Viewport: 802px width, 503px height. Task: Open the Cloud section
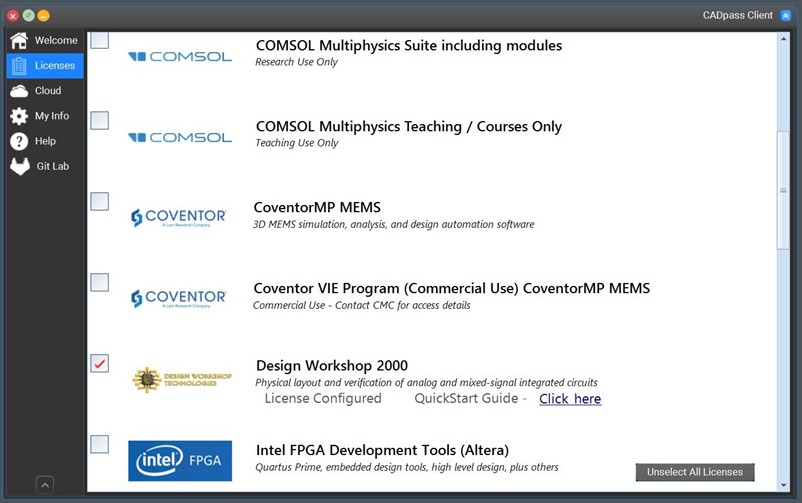coord(45,91)
